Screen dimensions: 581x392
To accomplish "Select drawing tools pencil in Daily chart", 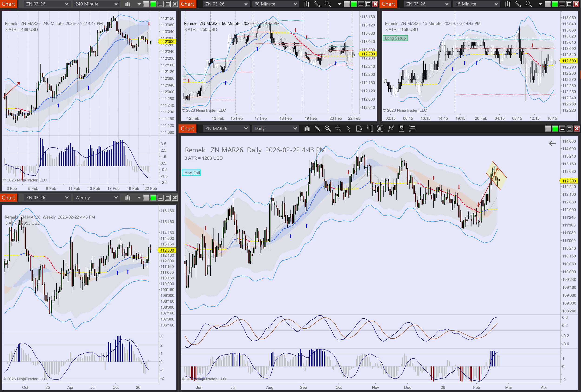I will click(x=317, y=128).
